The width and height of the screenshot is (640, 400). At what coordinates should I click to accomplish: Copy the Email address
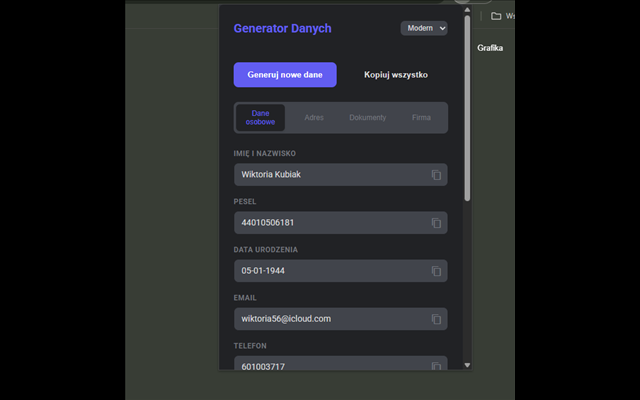[x=436, y=319]
